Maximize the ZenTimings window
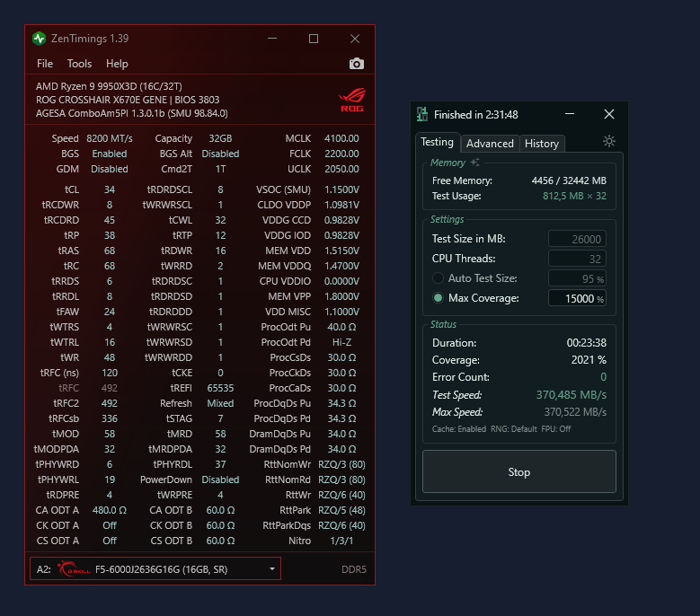This screenshot has height=616, width=700. (x=314, y=39)
